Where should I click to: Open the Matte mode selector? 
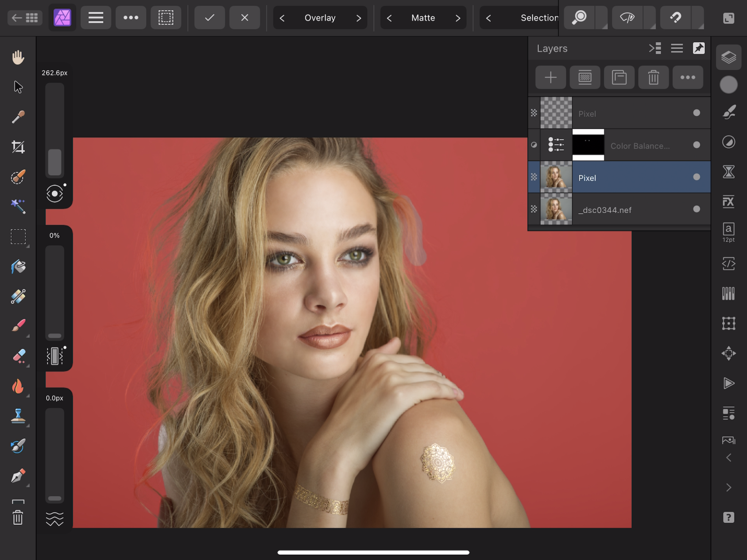coord(423,18)
